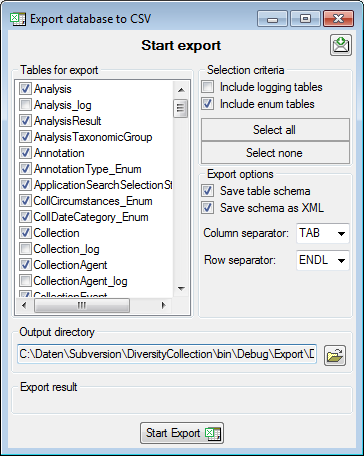Click horizontal scrollbar right arrow in table list

tap(164, 305)
